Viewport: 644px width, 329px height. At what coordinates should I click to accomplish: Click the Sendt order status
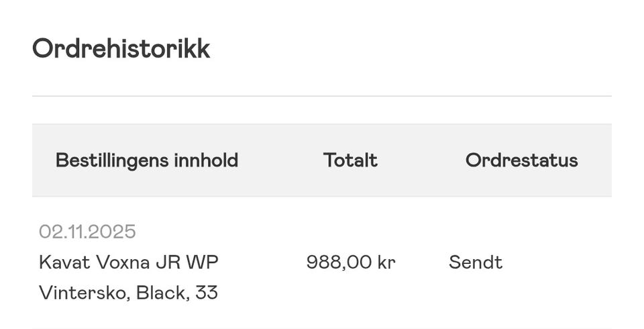(x=475, y=263)
